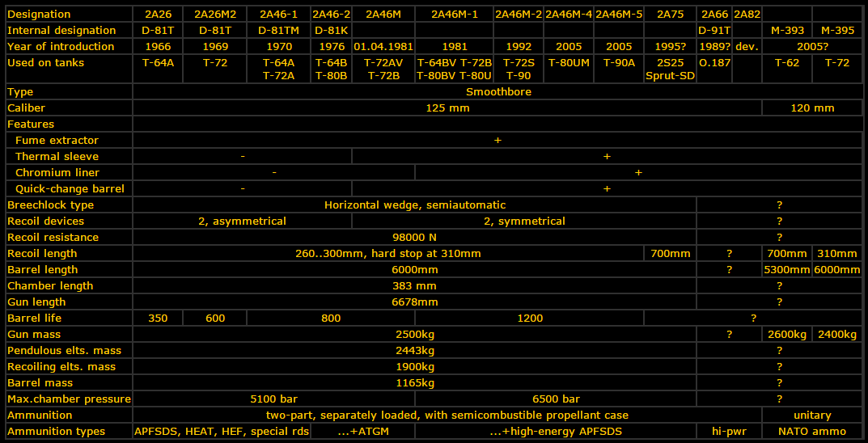This screenshot has height=443, width=868.
Task: Select the 6678mm gun length cell
Action: pos(415,302)
